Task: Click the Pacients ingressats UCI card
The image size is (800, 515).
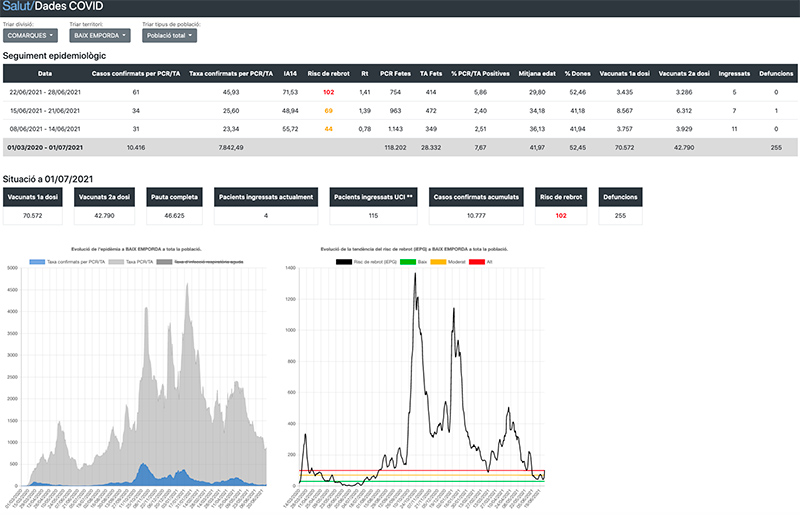Action: pyautogui.click(x=373, y=206)
